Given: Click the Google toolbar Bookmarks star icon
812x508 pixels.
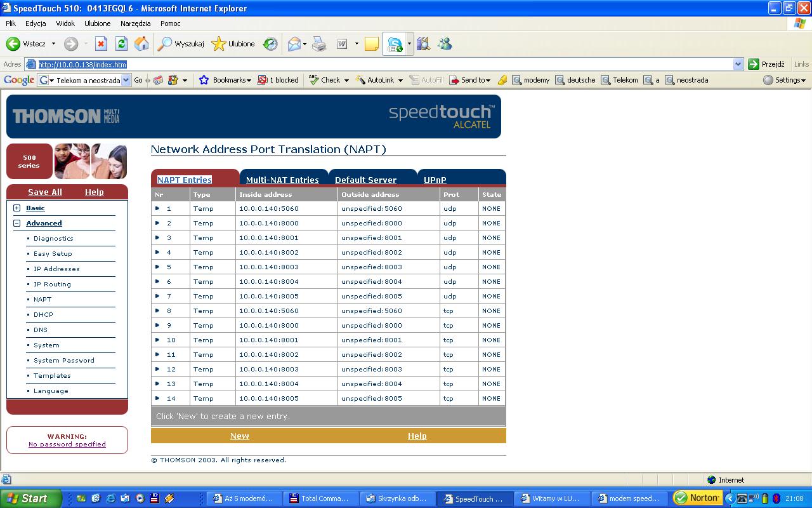Looking at the screenshot, I should [204, 80].
